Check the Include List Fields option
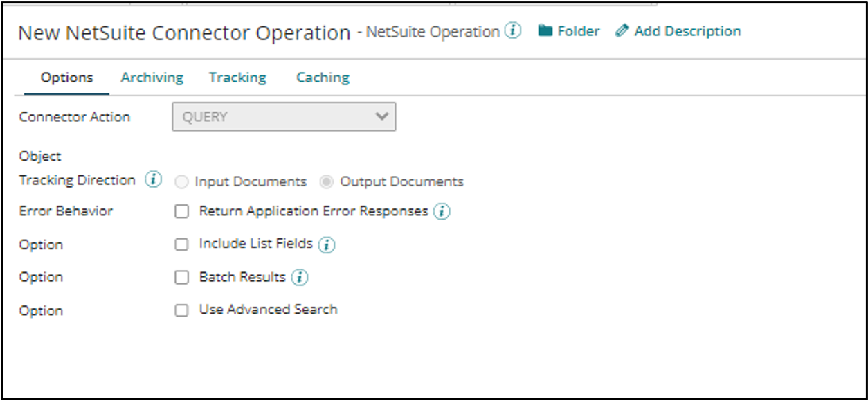The width and height of the screenshot is (868, 401). (181, 244)
